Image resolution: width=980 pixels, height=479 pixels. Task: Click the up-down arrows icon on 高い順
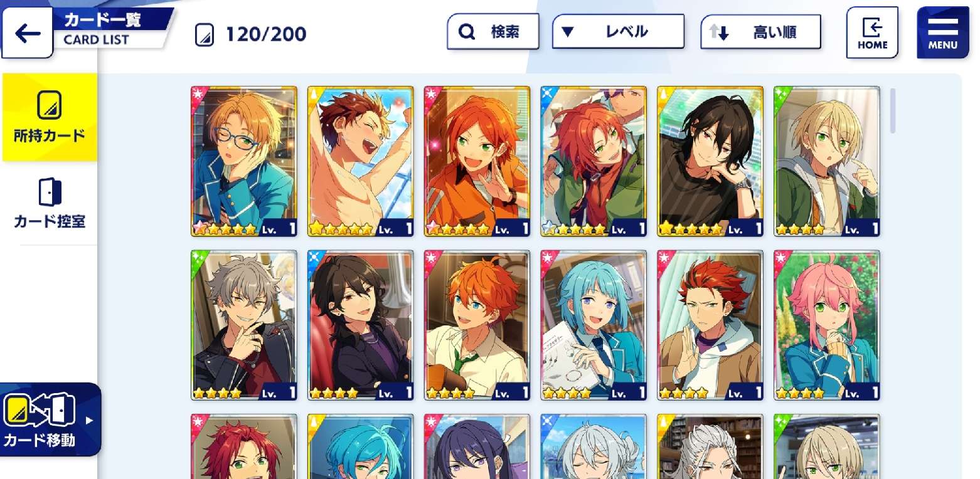coord(719,33)
